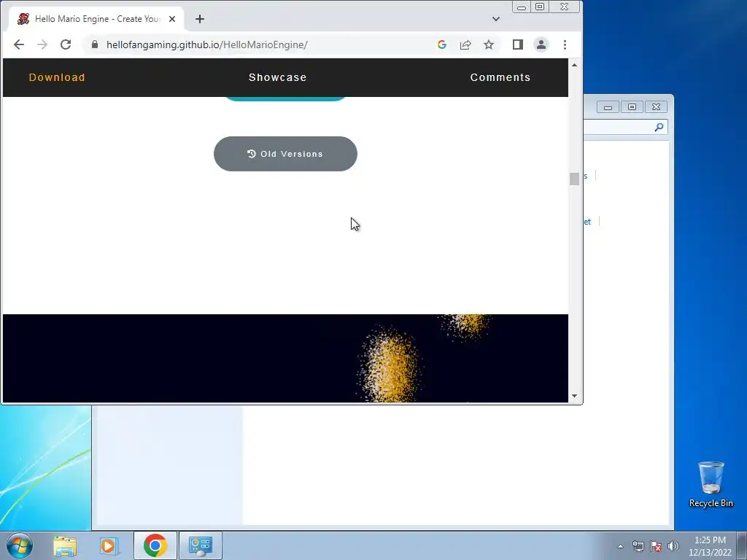Maximize the background Explorer window

(x=632, y=107)
